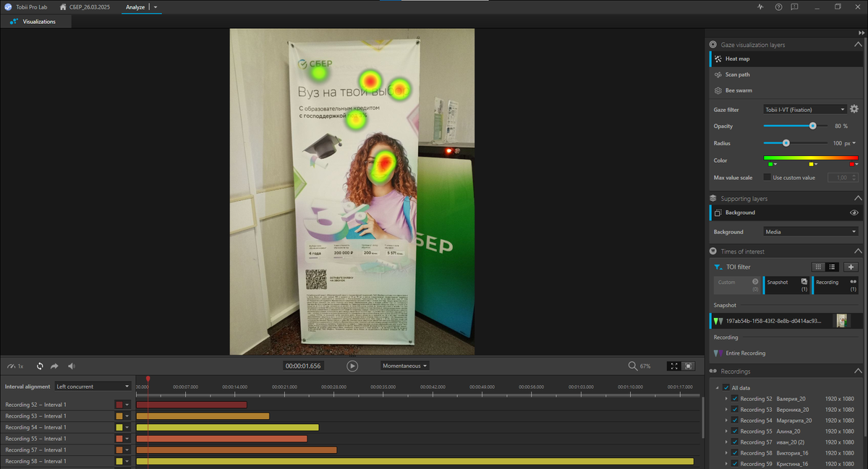This screenshot has height=469, width=868.
Task: Show visualization at actual size icon
Action: tap(689, 366)
